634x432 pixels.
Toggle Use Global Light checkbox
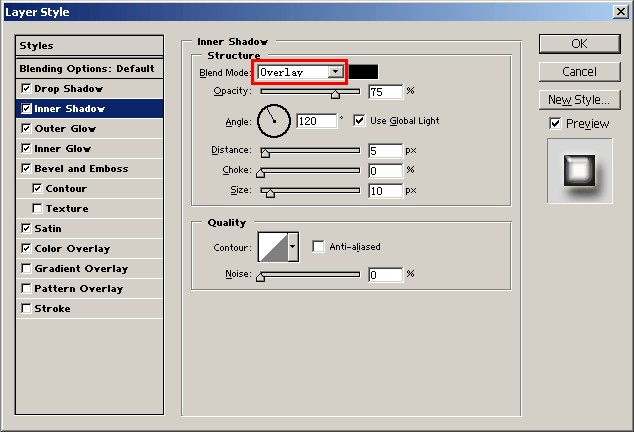[360, 121]
